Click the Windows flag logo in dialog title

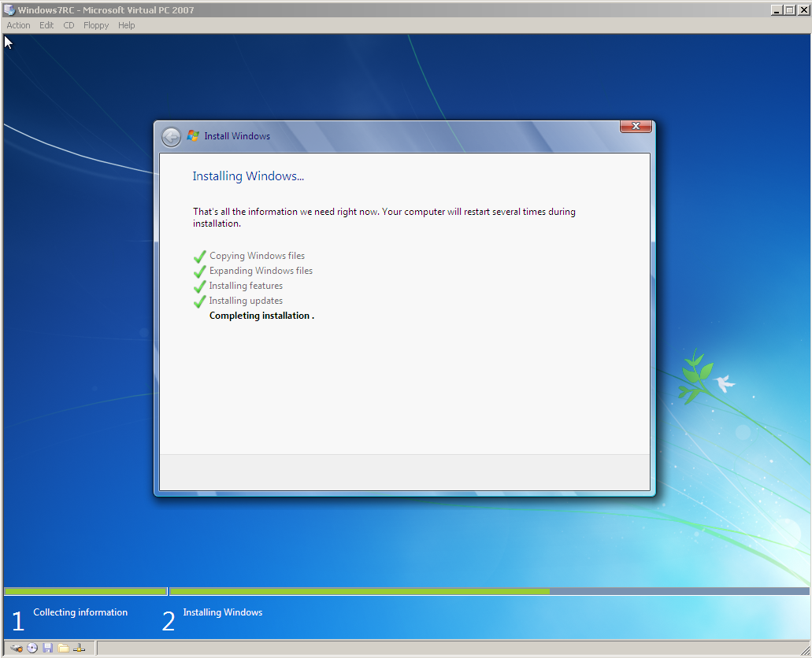click(193, 135)
